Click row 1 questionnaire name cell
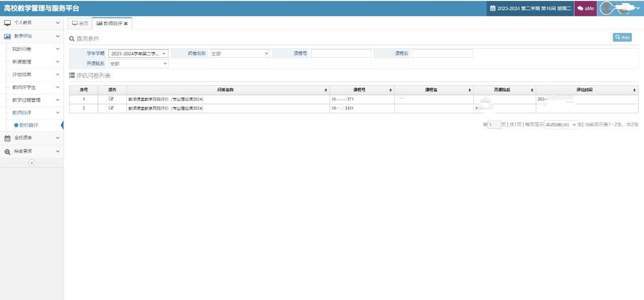644x300 pixels. pyautogui.click(x=228, y=99)
